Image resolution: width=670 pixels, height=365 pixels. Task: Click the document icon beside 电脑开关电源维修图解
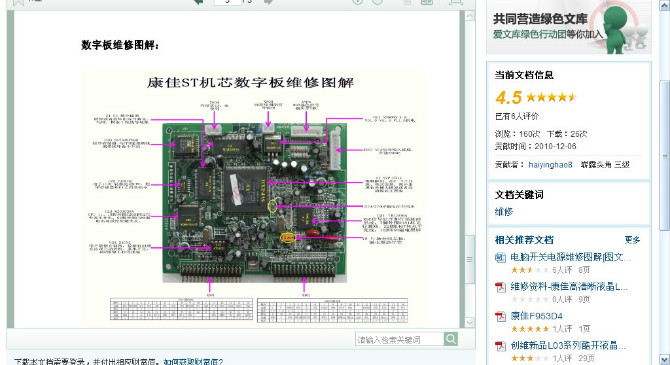pos(500,258)
